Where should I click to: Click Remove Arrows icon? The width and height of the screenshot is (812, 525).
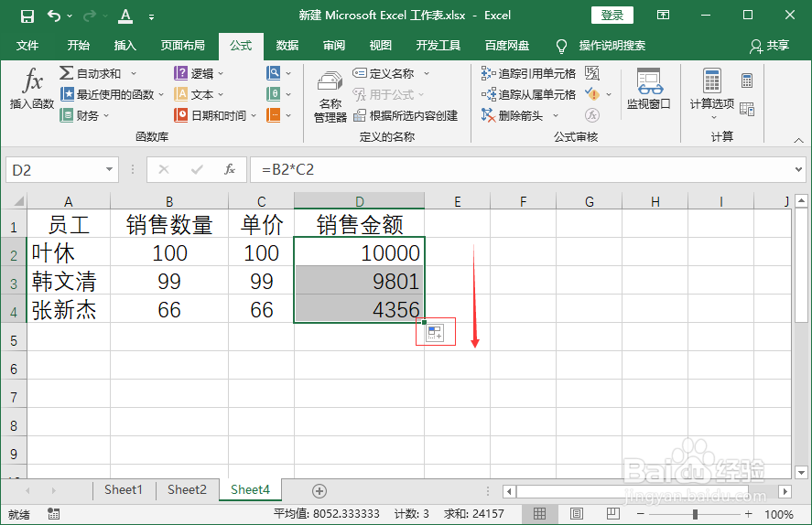pyautogui.click(x=488, y=115)
